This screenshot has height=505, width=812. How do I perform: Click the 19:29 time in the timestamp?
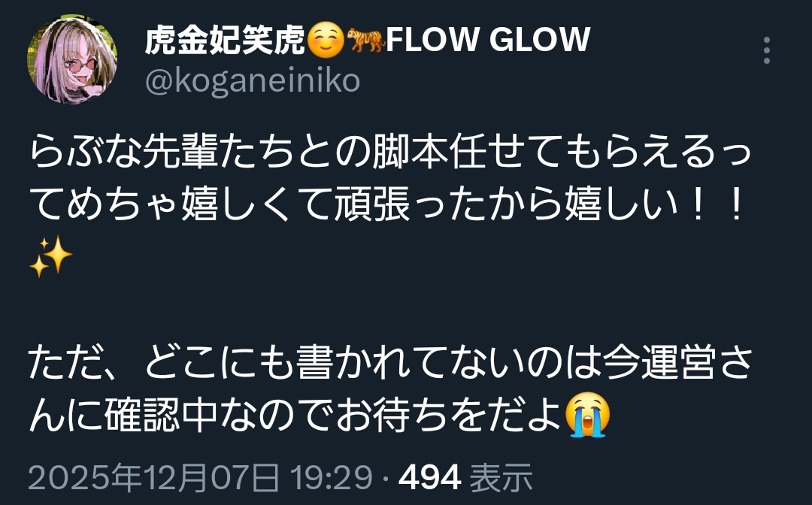coord(332,476)
